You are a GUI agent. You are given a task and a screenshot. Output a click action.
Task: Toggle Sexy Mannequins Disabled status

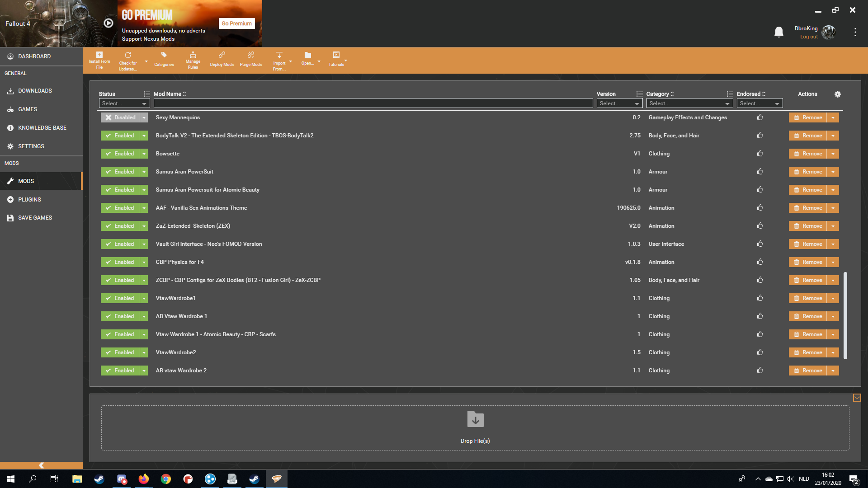tap(120, 117)
